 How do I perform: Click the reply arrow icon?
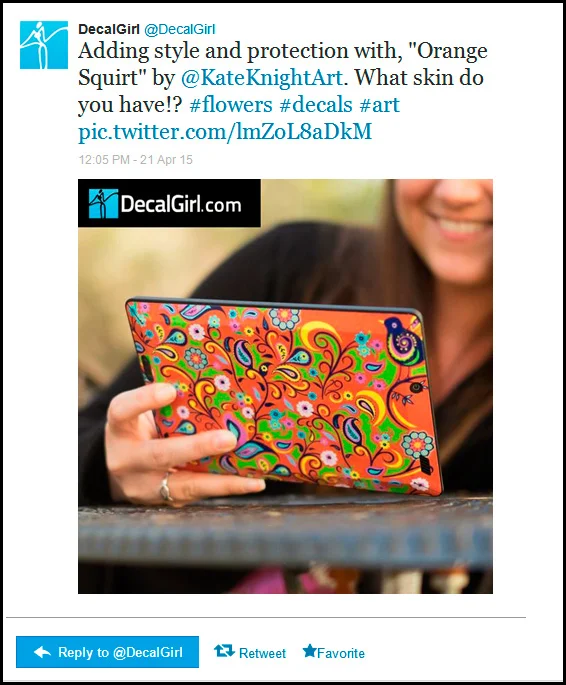(42, 652)
